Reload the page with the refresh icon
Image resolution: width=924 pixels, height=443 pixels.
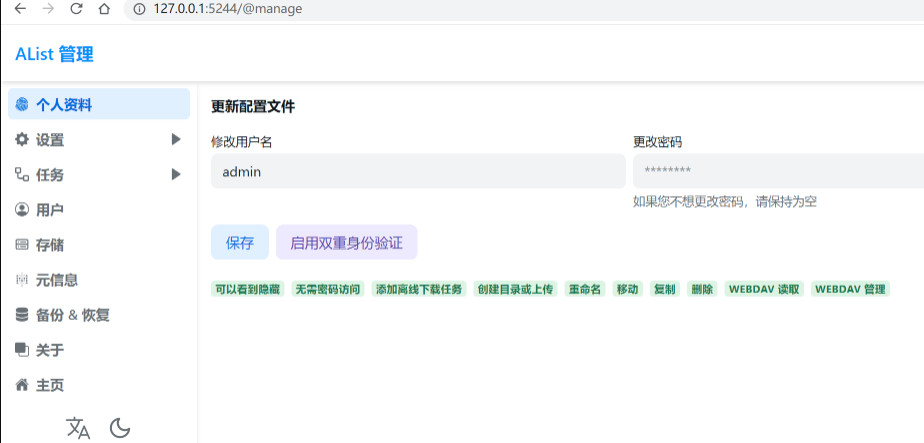(x=77, y=9)
